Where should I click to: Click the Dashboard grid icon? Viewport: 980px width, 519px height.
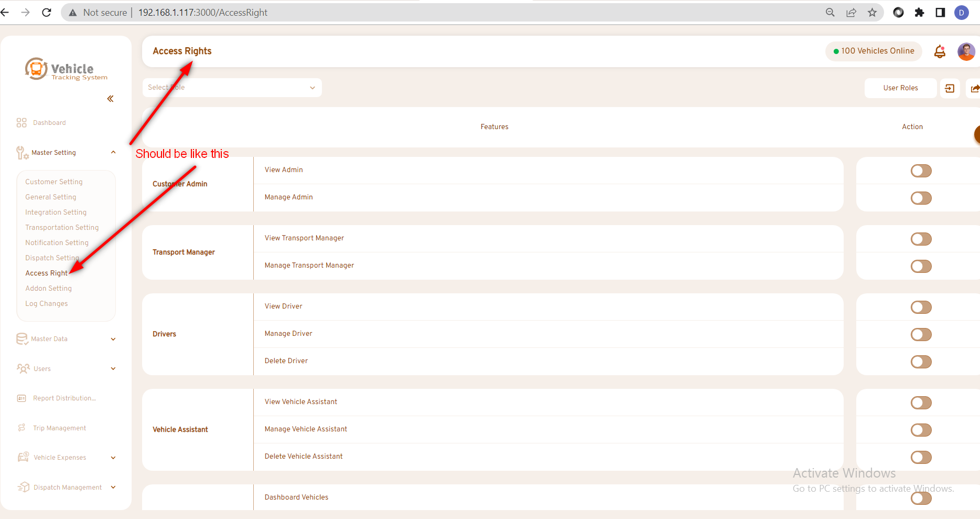21,123
